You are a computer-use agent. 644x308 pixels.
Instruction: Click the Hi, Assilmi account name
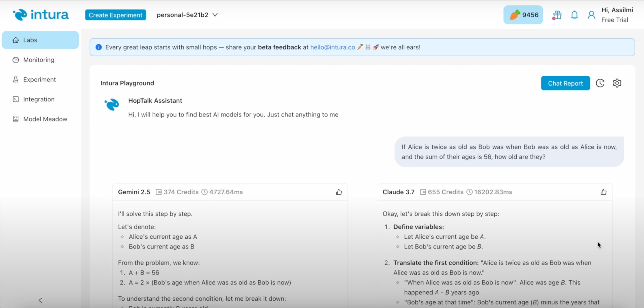click(x=617, y=10)
